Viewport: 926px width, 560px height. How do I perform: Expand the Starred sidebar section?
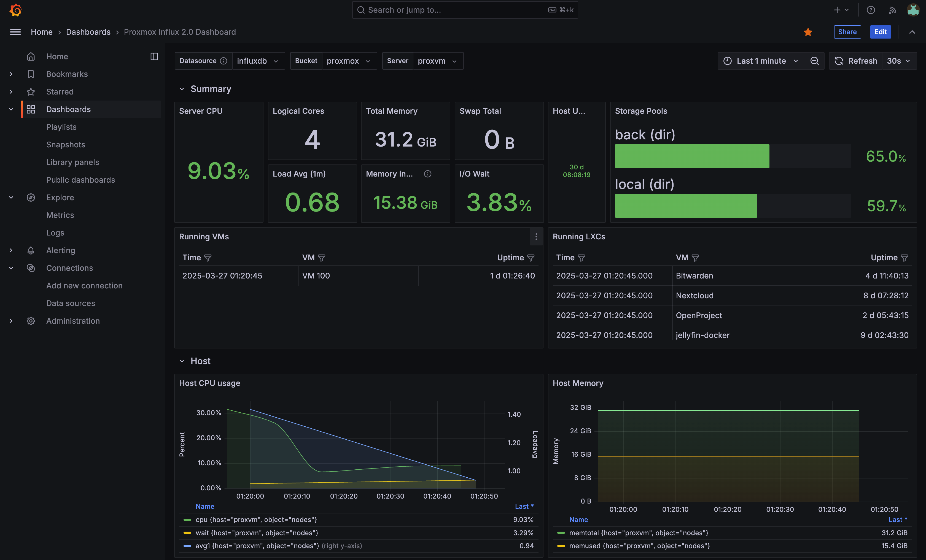click(x=11, y=92)
